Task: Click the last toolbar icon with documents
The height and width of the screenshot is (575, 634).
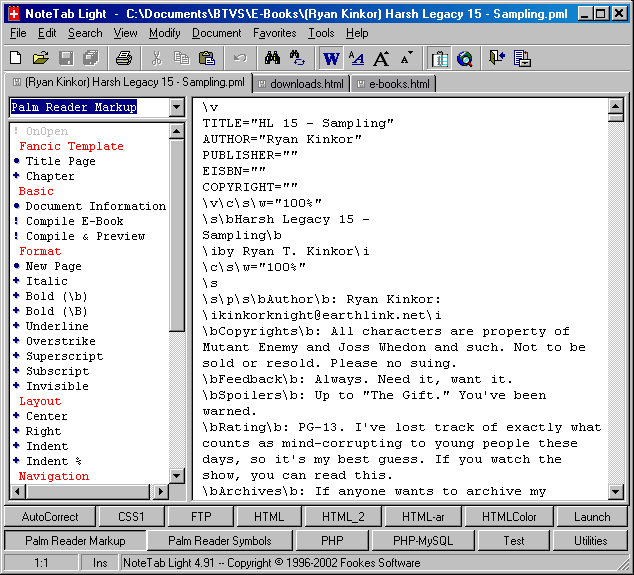Action: pyautogui.click(x=522, y=58)
